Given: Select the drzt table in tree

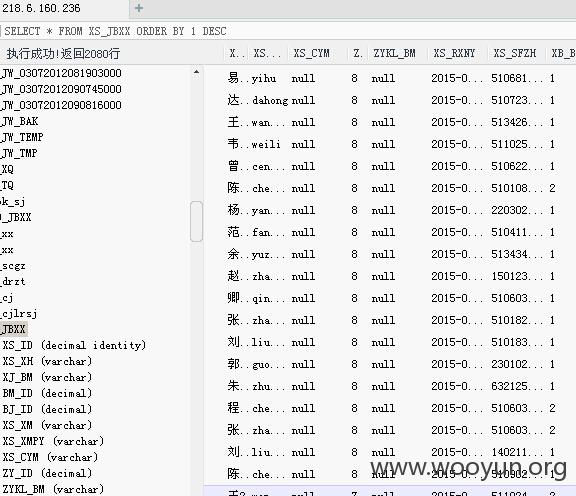Looking at the screenshot, I should click(13, 282).
